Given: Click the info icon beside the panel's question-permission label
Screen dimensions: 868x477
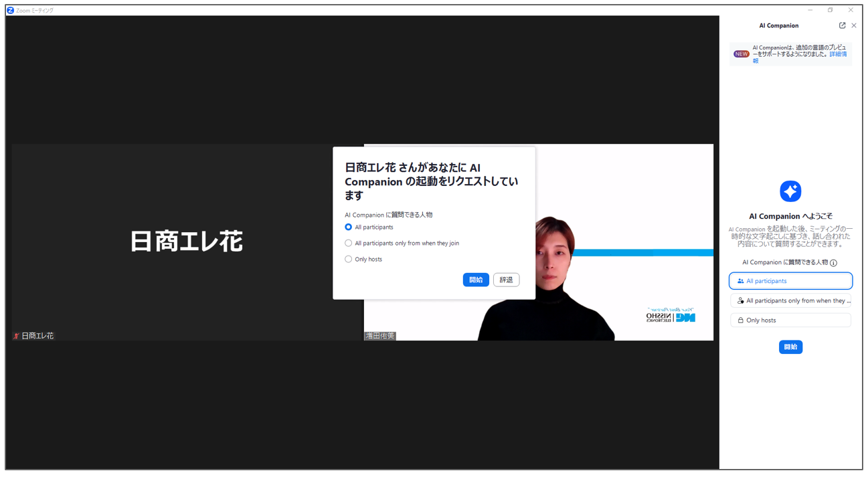Looking at the screenshot, I should point(833,263).
